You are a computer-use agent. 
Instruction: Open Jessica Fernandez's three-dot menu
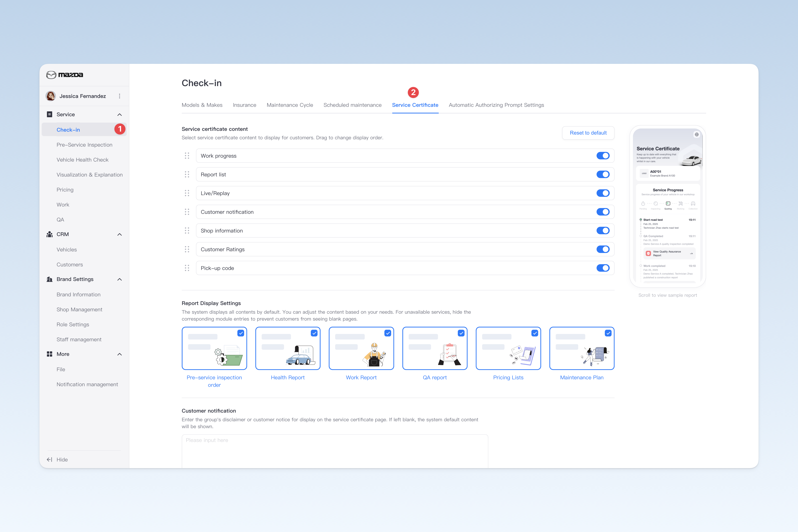119,96
